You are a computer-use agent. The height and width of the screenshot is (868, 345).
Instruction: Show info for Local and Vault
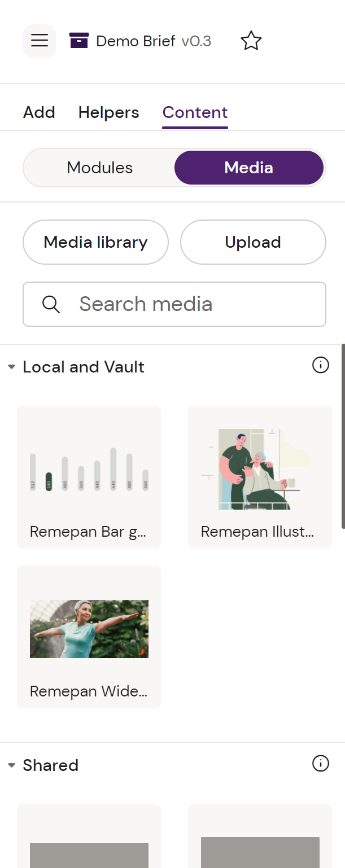[321, 366]
